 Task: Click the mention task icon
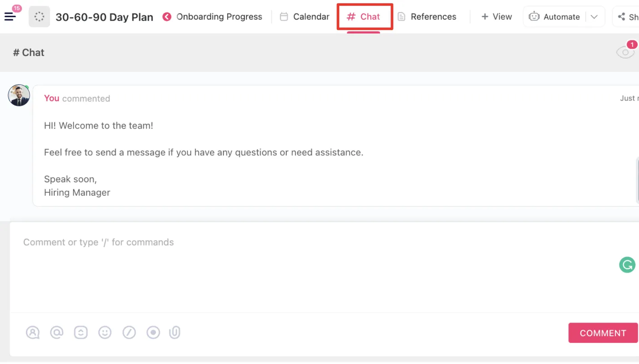pos(81,332)
